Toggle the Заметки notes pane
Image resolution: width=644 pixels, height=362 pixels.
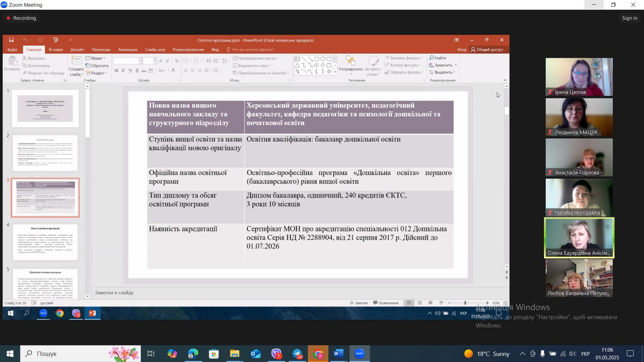(359, 303)
